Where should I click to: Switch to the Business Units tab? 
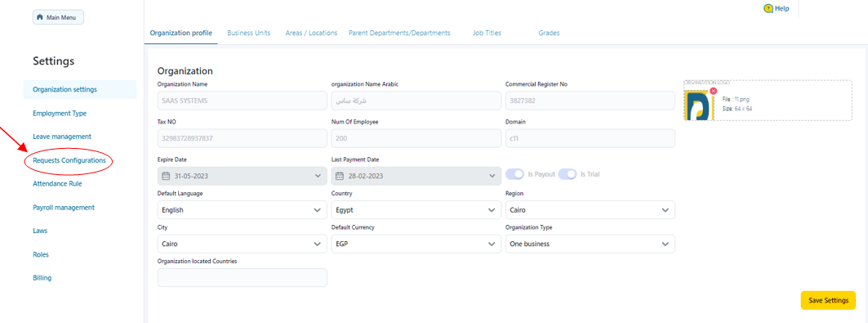248,33
